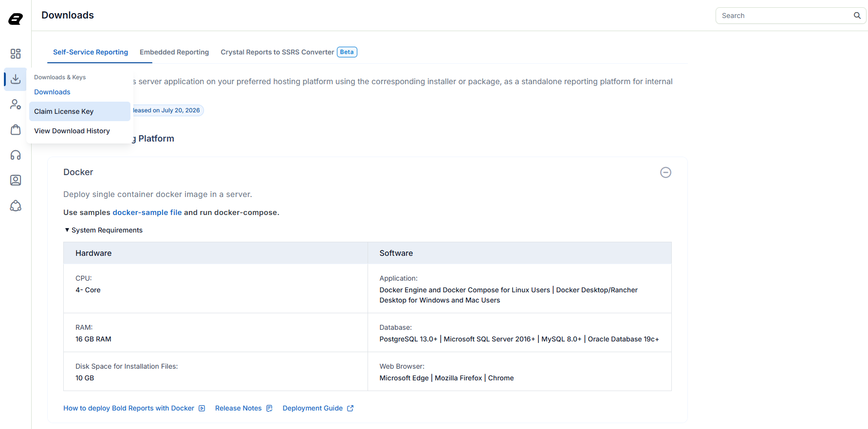Click the Microsoft Edge browser requirements text

pyautogui.click(x=447, y=378)
